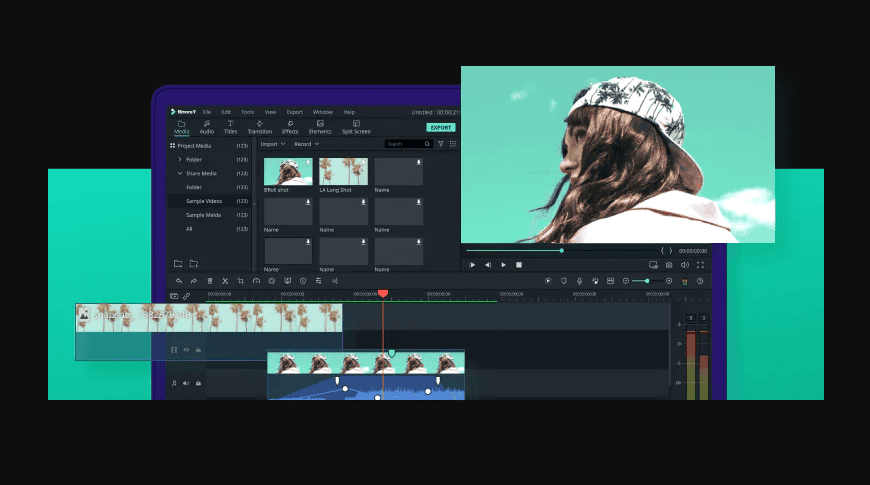Click the Search input field
Viewport: 870px width, 485px height.
pyautogui.click(x=408, y=144)
